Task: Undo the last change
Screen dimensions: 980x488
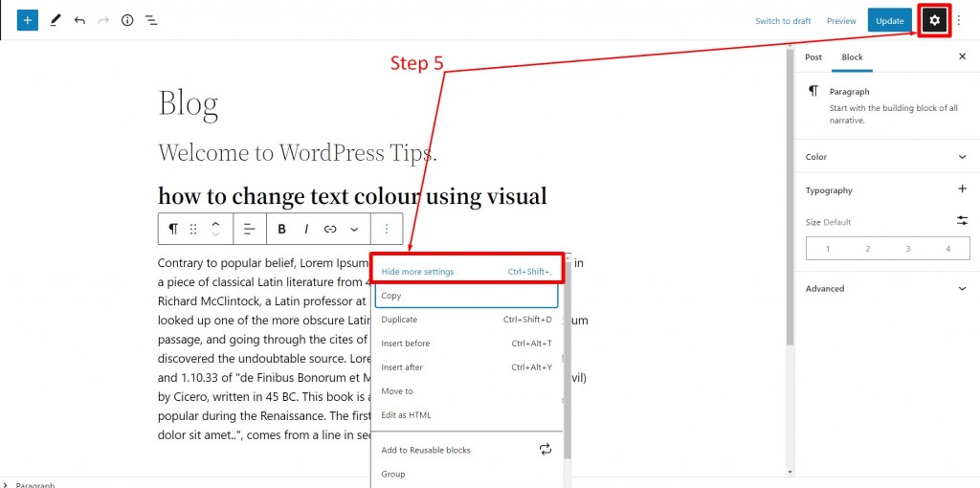Action: click(x=79, y=21)
